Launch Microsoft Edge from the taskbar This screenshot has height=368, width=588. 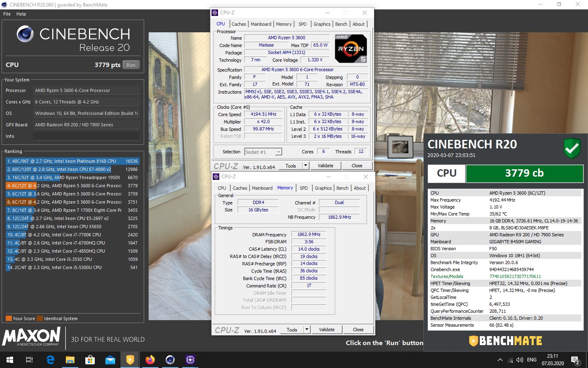[x=50, y=360]
